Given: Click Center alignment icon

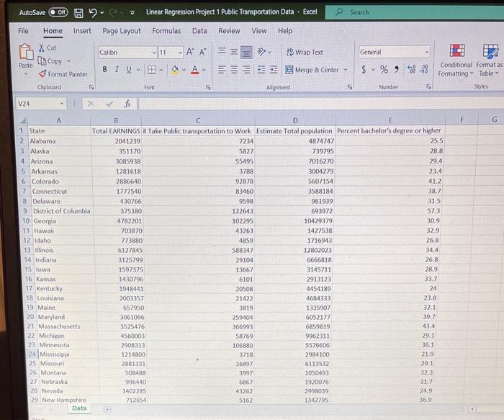Looking at the screenshot, I should pyautogui.click(x=234, y=69).
